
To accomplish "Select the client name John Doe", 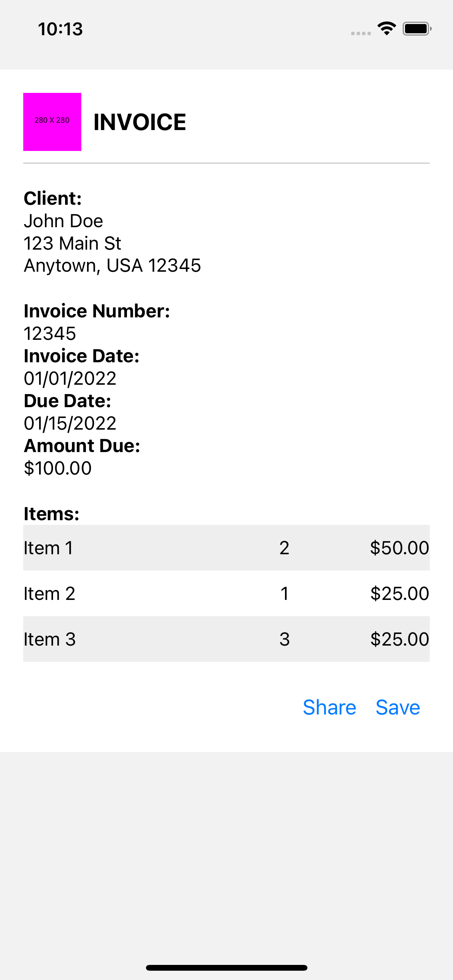I will click(63, 221).
